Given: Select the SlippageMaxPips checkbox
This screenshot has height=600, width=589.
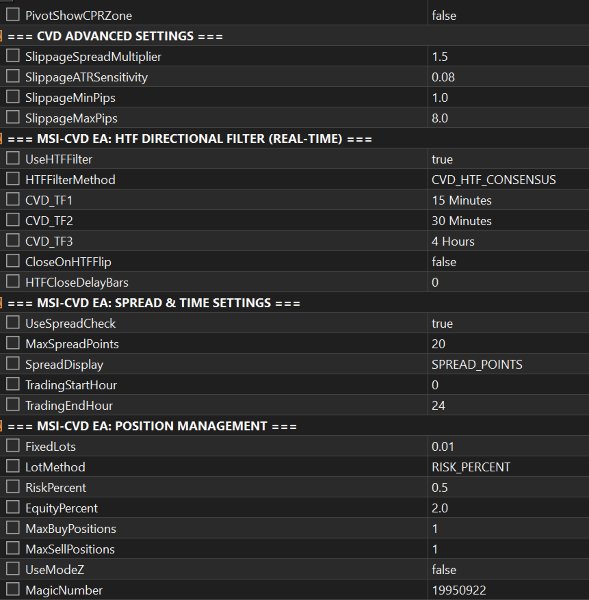Looking at the screenshot, I should tap(13, 117).
